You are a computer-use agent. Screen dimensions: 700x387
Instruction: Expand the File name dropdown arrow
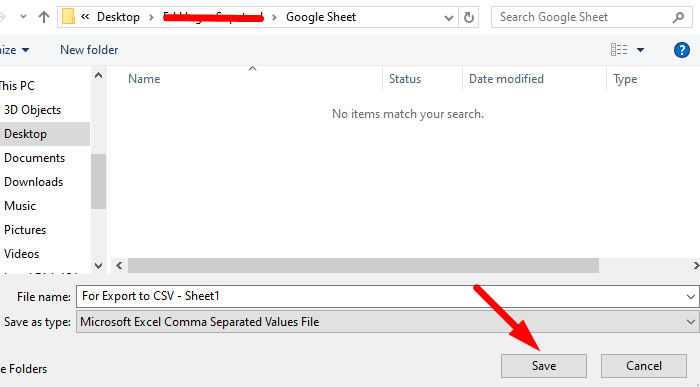click(691, 297)
